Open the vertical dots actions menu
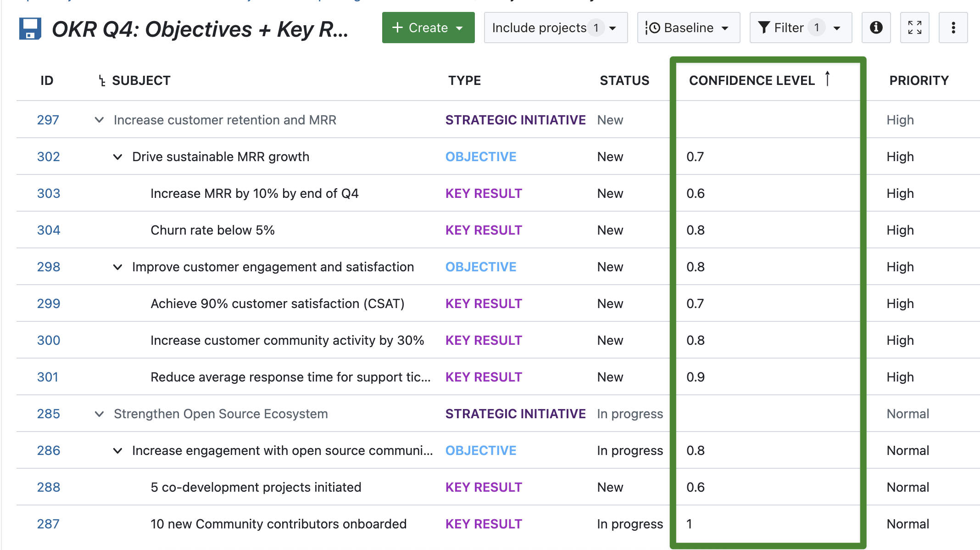The width and height of the screenshot is (980, 550). pyautogui.click(x=953, y=28)
